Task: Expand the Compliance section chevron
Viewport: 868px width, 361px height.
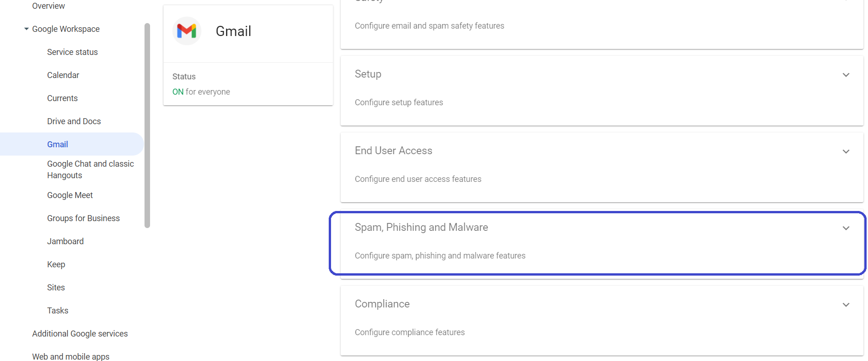Action: [x=846, y=305]
